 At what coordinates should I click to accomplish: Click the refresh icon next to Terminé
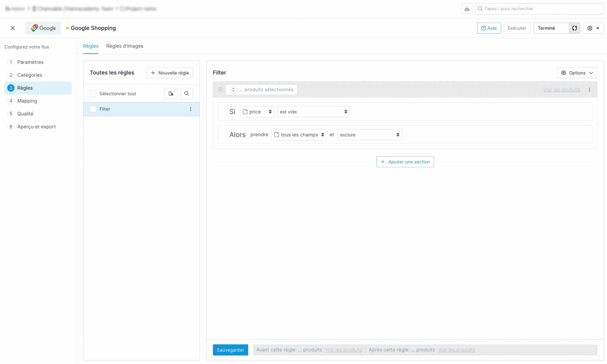click(x=575, y=28)
